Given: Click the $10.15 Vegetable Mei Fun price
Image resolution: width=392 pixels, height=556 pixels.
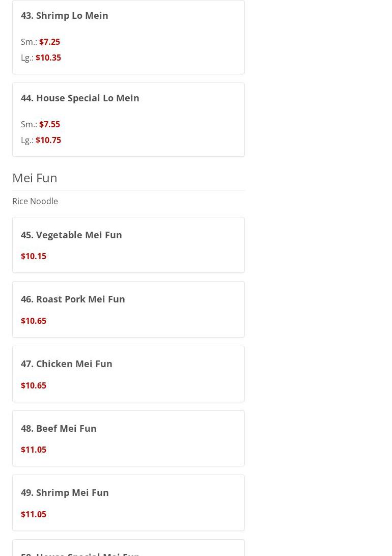Looking at the screenshot, I should click(34, 256).
